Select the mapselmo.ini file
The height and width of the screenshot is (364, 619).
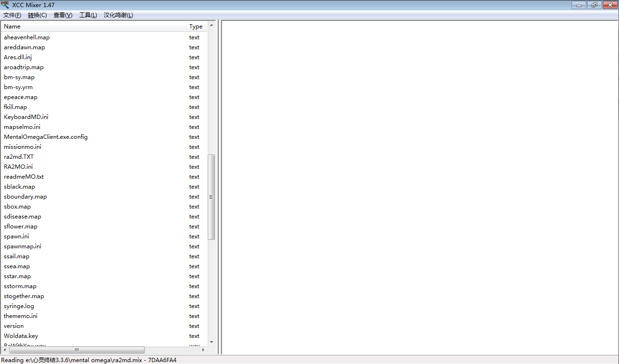(x=22, y=127)
